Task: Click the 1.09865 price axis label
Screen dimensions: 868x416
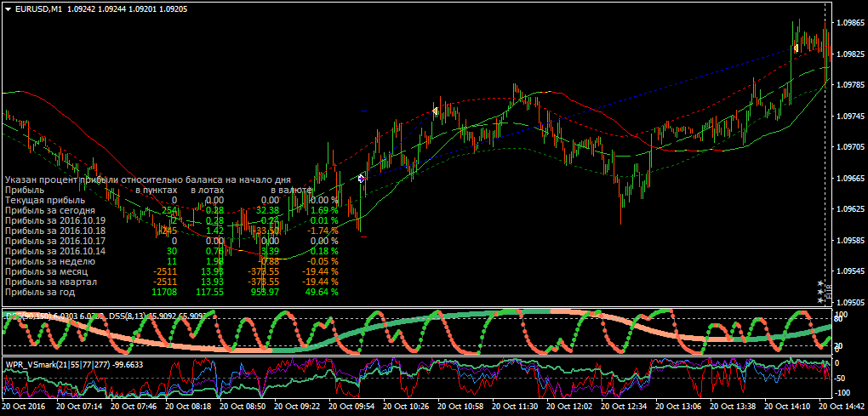Action: tap(850, 23)
